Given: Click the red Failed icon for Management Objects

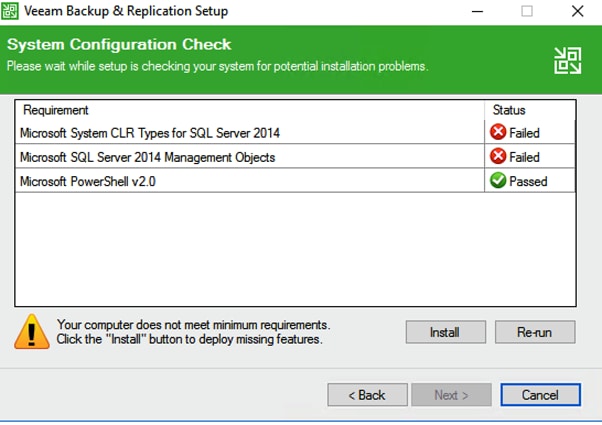Looking at the screenshot, I should [x=498, y=157].
